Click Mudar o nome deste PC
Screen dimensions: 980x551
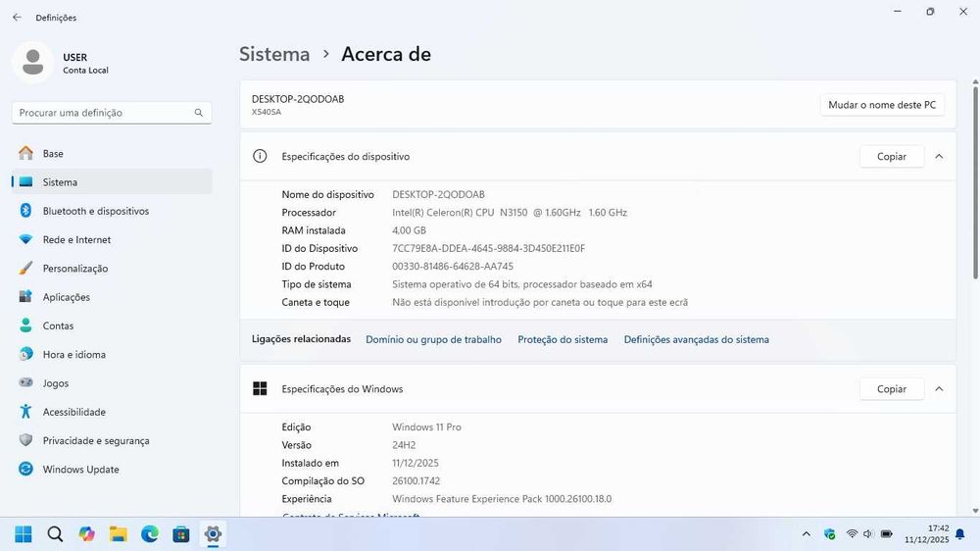pos(882,105)
